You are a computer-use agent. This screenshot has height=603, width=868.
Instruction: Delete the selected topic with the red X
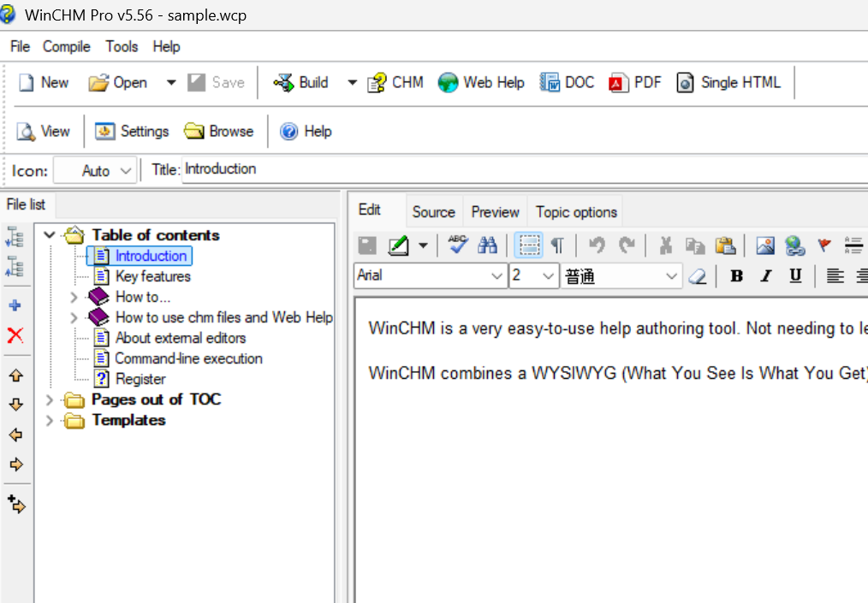16,334
